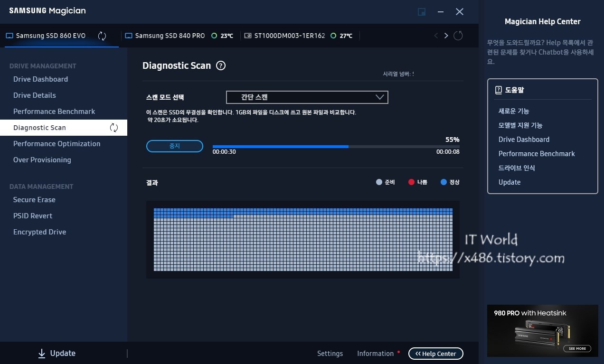
Task: Open 모델별 지원 기능 help link
Action: click(520, 125)
